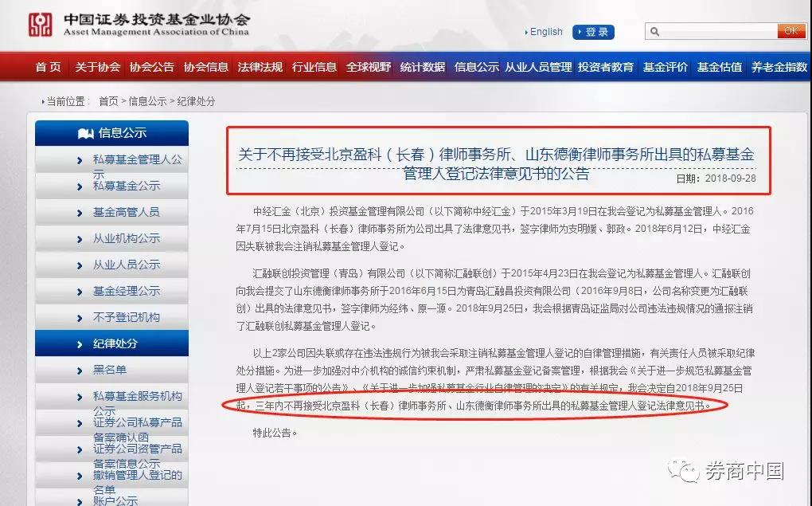Click the search magnifier icon
The image size is (812, 506).
pyautogui.click(x=654, y=32)
